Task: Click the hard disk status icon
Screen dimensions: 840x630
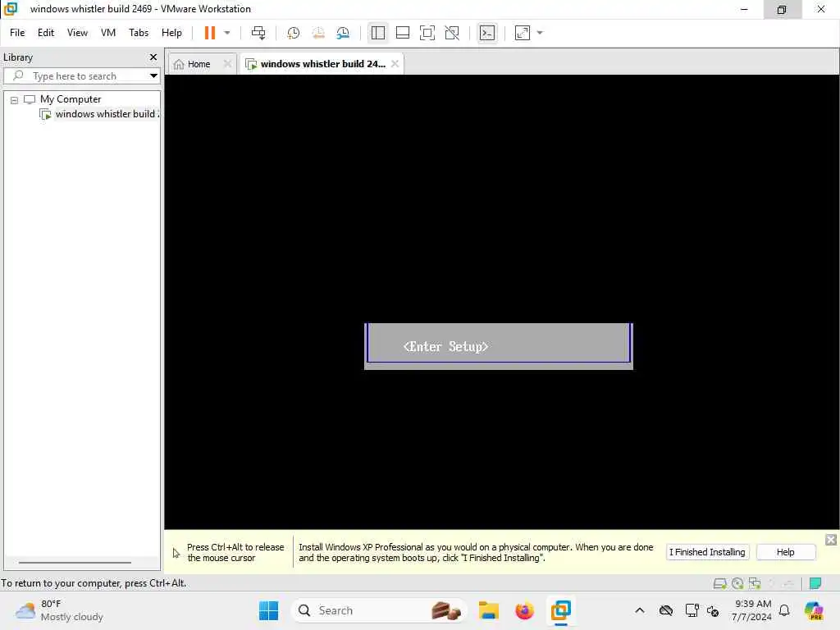Action: (720, 583)
